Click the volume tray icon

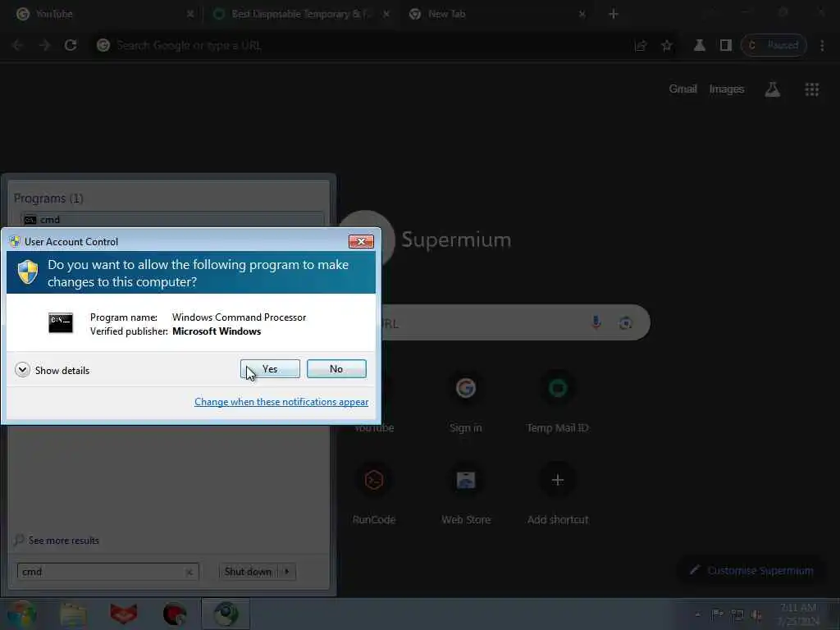pos(756,615)
